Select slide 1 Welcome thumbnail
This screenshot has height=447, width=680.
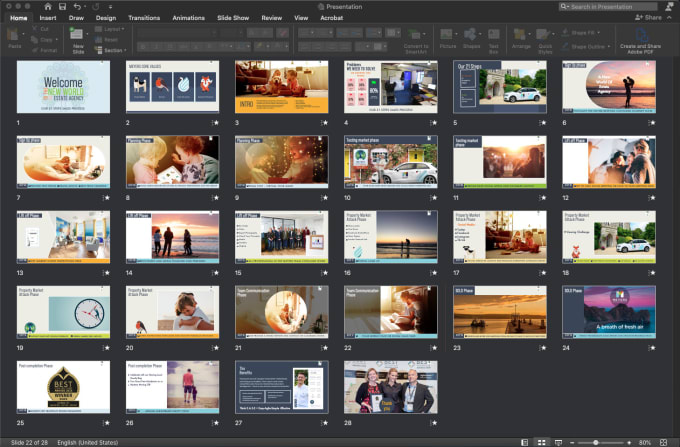coord(63,87)
